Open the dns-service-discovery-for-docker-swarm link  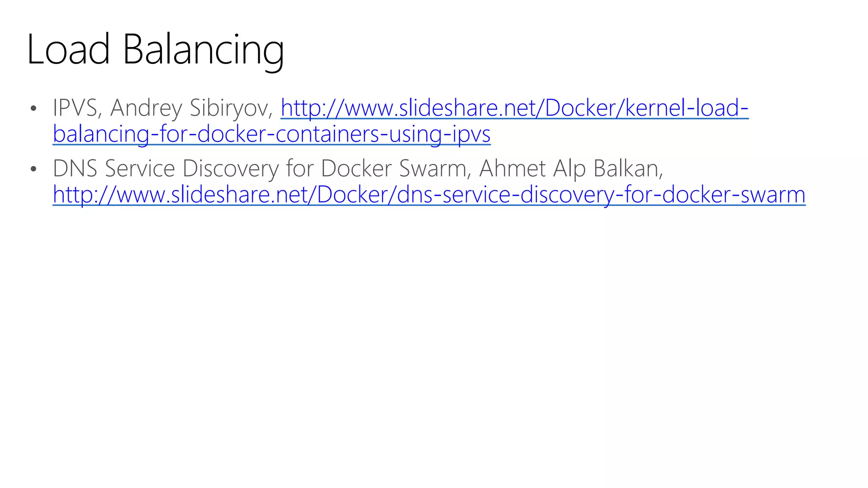(429, 194)
